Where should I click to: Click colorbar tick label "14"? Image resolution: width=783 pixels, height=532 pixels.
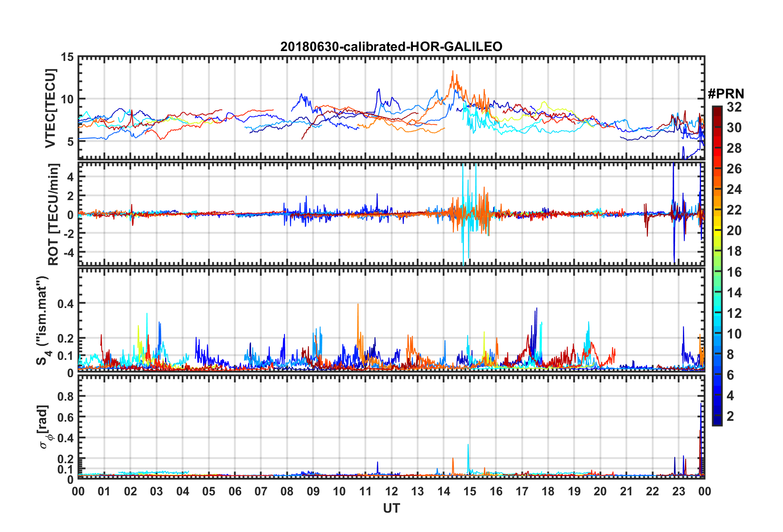(x=734, y=293)
